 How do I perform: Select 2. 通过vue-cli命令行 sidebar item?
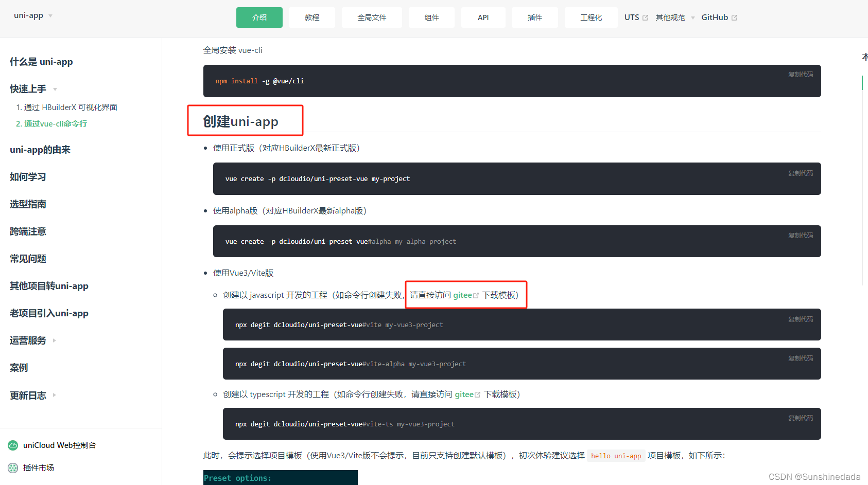[51, 123]
